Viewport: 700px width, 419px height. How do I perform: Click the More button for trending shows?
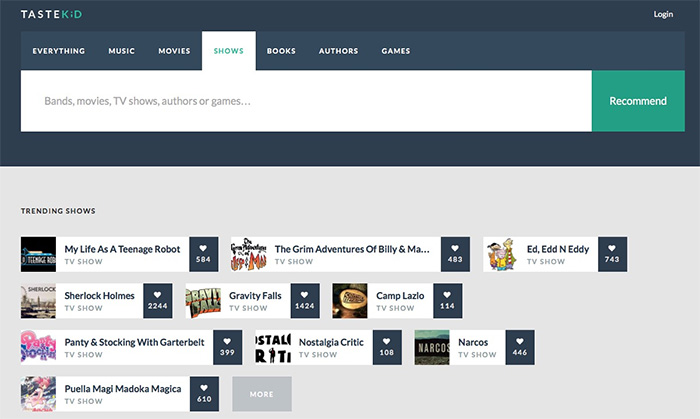point(262,394)
